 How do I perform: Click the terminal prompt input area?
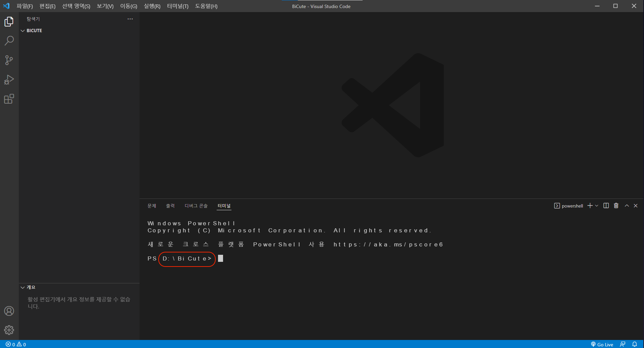(x=221, y=258)
